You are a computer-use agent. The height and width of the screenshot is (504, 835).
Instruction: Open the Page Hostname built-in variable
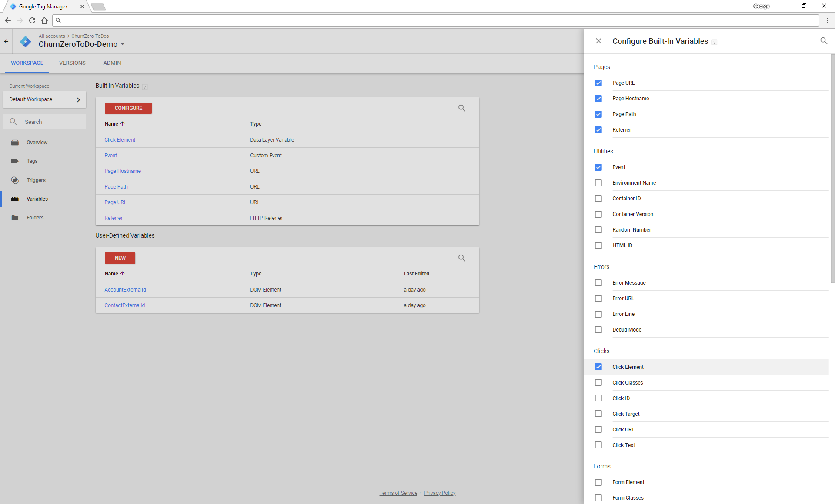click(x=123, y=171)
